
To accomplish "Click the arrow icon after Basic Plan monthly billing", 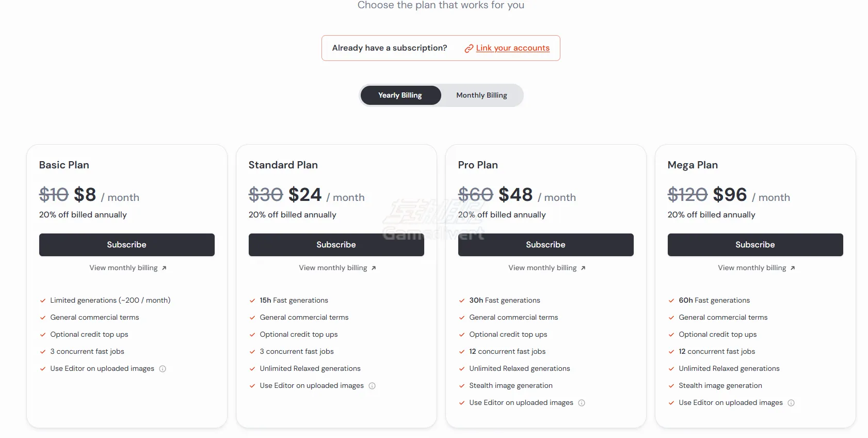I will tap(164, 268).
